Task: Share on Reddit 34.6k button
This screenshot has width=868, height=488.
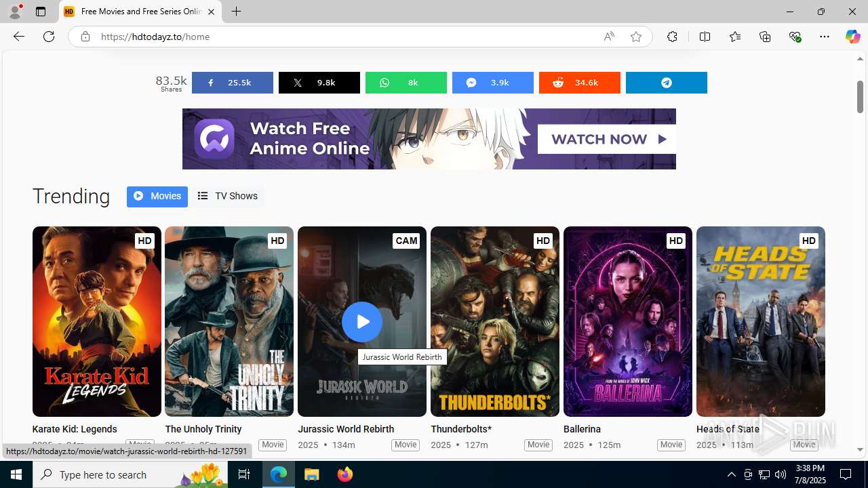Action: tap(580, 83)
